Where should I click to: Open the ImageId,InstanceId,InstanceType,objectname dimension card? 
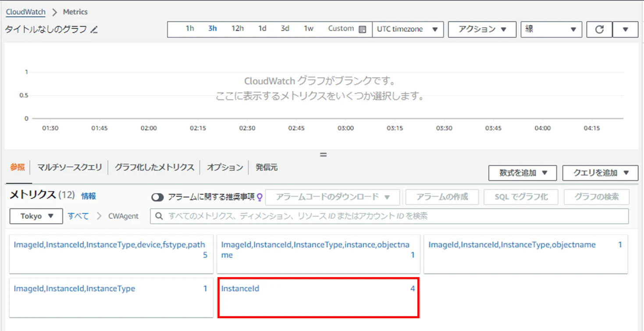click(526, 254)
